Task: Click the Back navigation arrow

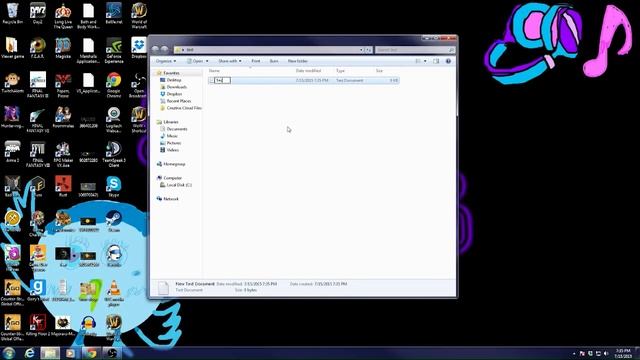Action: 155,49
